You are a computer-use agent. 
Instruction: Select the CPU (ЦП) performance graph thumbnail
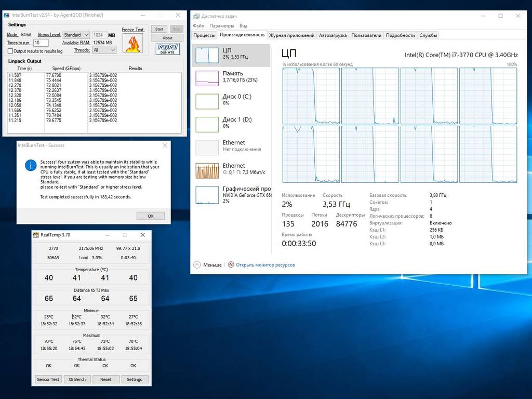click(207, 55)
